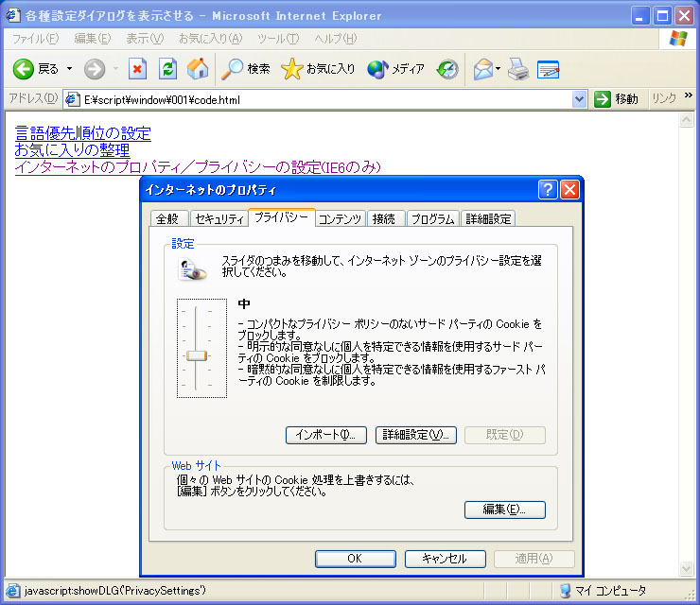Open the お気に入り(A) menu
This screenshot has width=700, height=605.
click(210, 39)
